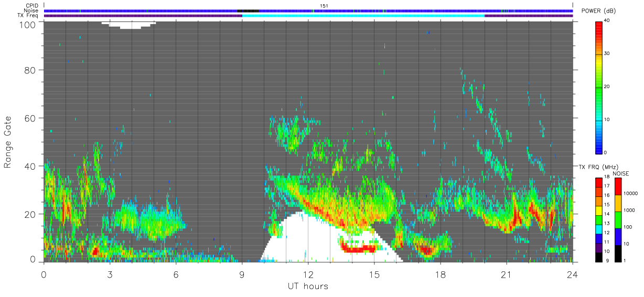Viewport: 644px width, 297px height.
Task: Pick the yellow 14–15 MHz frequency swatch
Action: (598, 211)
